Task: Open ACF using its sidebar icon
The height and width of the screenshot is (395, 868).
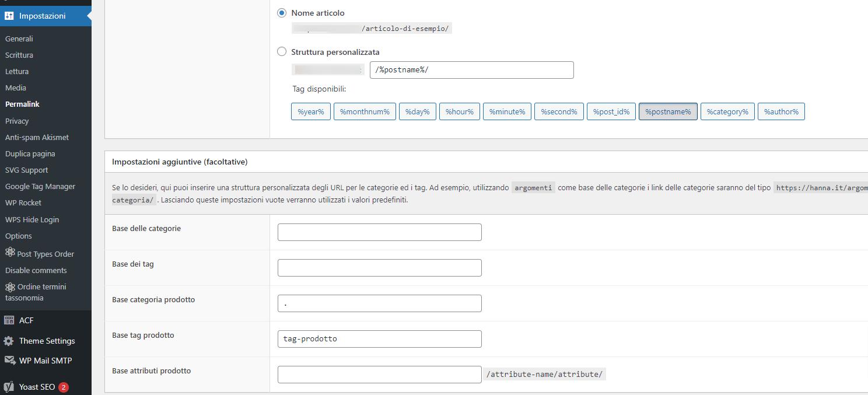Action: tap(9, 320)
